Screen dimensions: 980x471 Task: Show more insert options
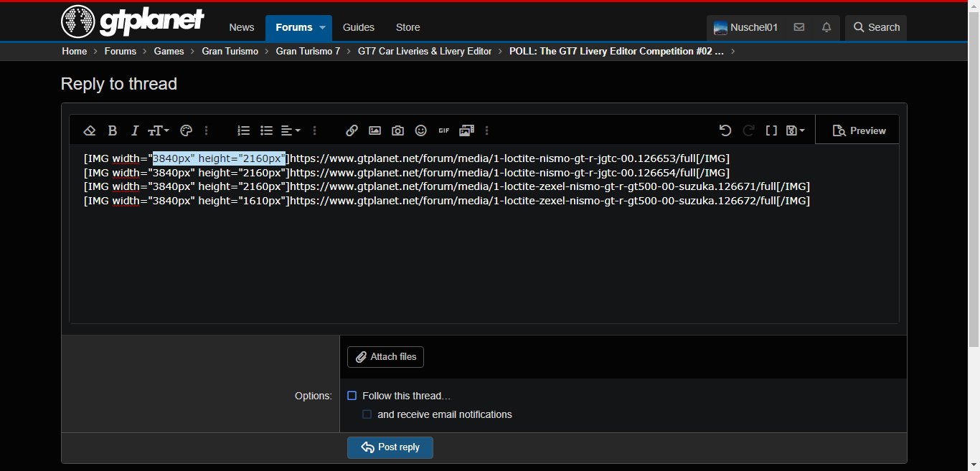(487, 130)
